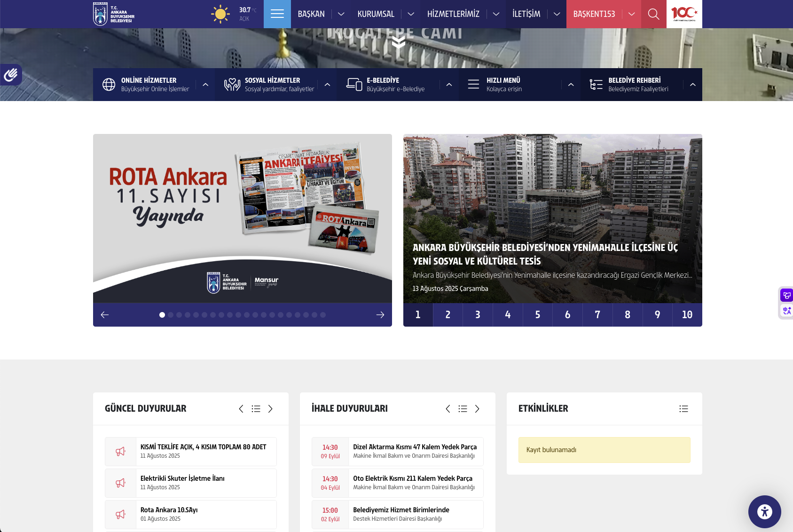Click the devices icon for E-Belediye

point(354,84)
